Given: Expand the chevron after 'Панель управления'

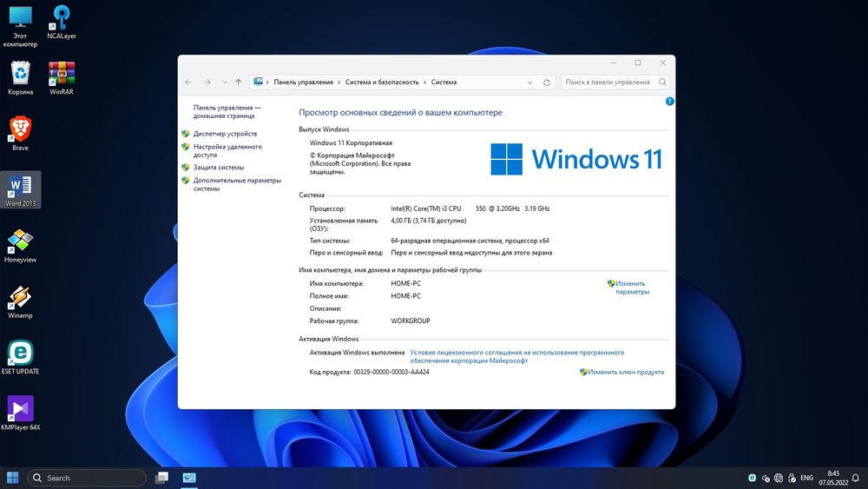Looking at the screenshot, I should click(339, 82).
